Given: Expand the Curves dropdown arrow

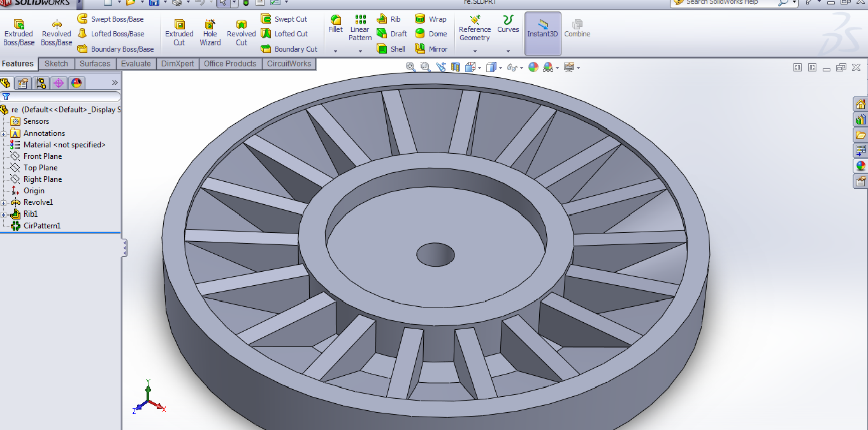Looking at the screenshot, I should [508, 51].
